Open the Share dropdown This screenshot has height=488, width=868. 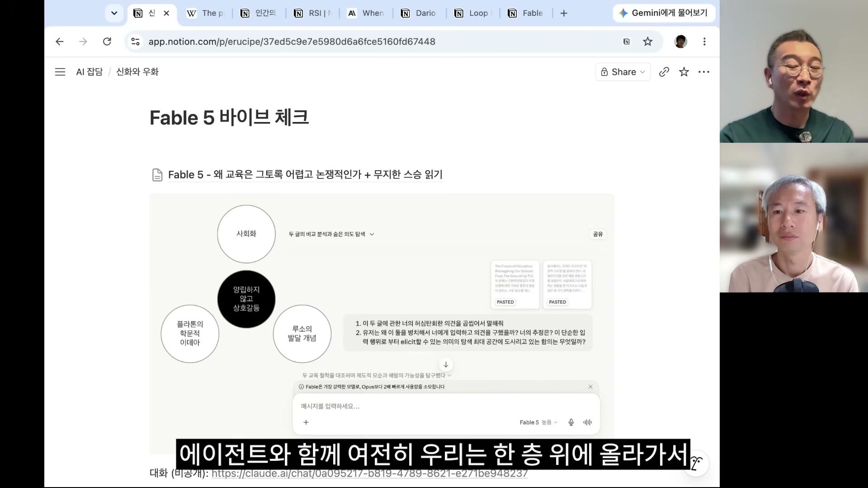tap(623, 72)
